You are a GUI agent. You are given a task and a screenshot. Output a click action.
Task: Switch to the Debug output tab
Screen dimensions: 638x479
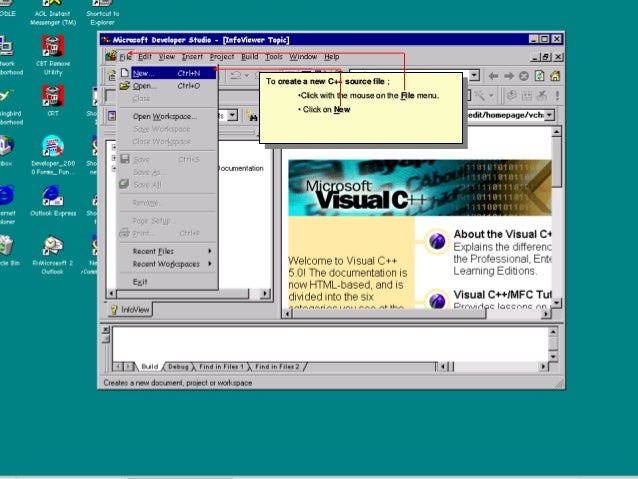click(x=178, y=367)
